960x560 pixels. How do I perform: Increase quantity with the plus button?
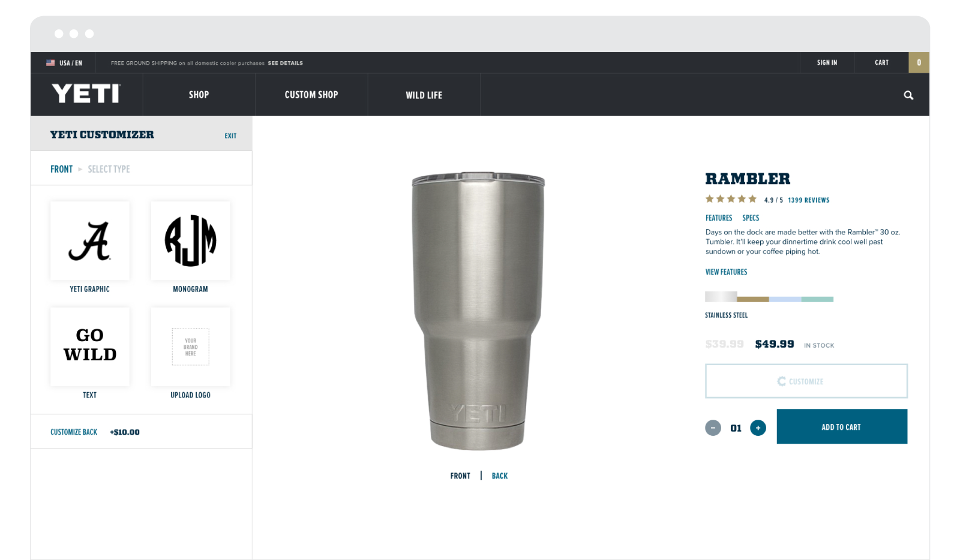pos(758,428)
